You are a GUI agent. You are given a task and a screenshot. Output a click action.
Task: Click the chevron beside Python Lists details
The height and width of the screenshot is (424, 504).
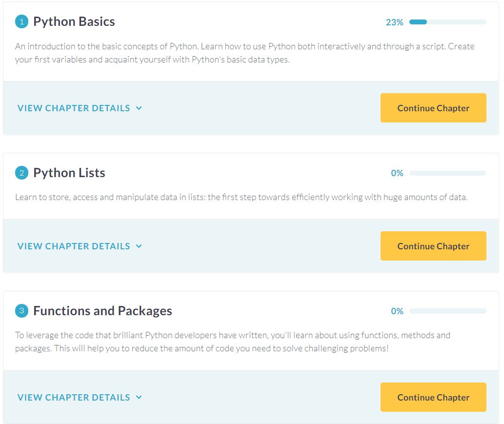tap(139, 246)
